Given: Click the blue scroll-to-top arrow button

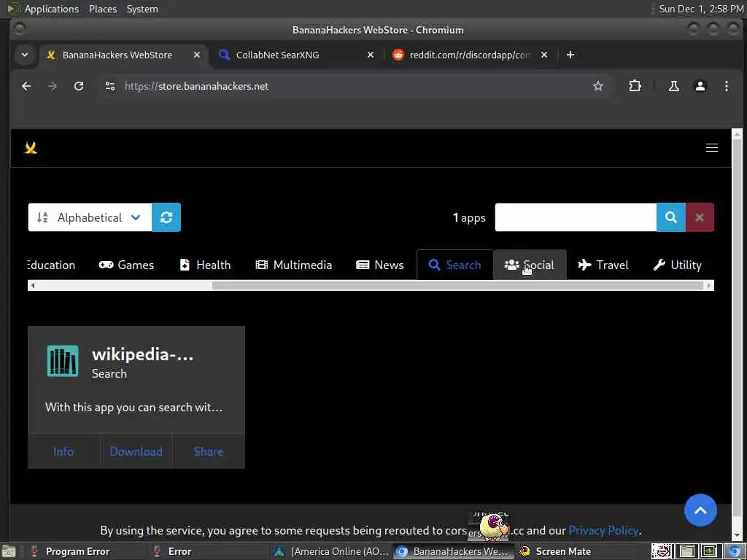Looking at the screenshot, I should pyautogui.click(x=700, y=510).
